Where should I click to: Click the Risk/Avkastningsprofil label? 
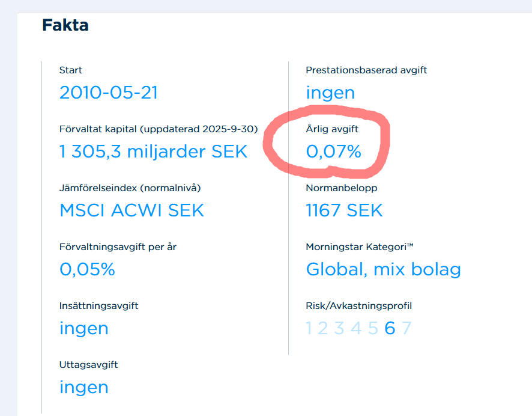[x=358, y=306]
